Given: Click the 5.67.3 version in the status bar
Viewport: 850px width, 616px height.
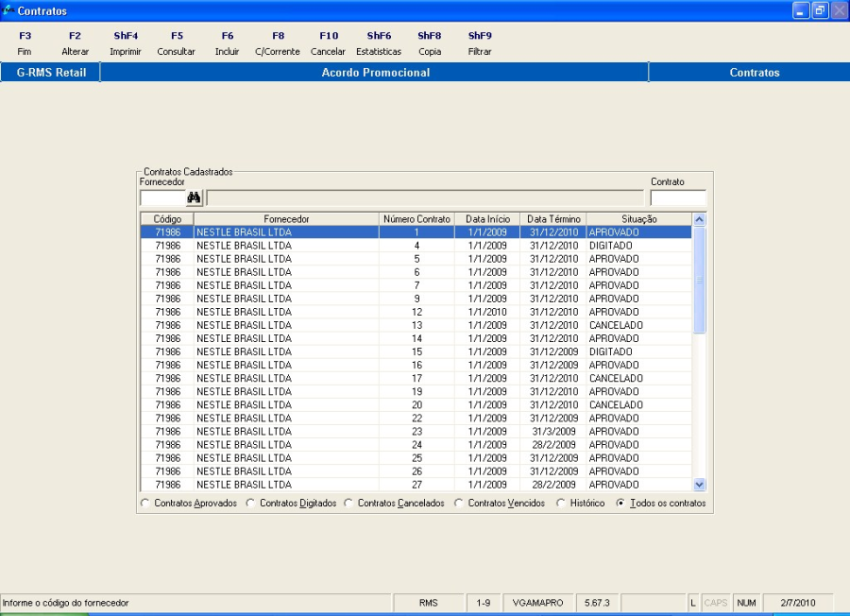Looking at the screenshot, I should 597,603.
